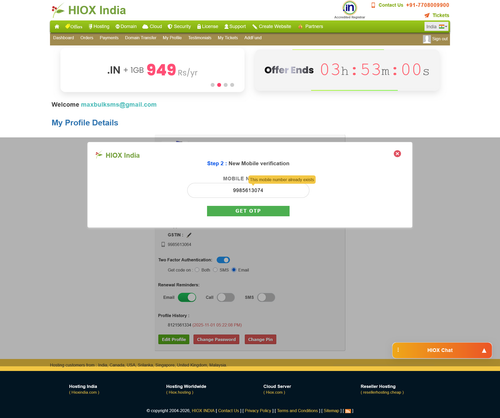
Task: Click the home icon in green navigation bar
Action: [x=57, y=27]
